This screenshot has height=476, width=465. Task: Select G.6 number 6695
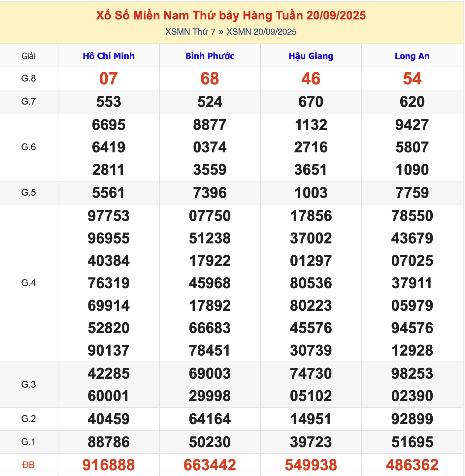(x=109, y=125)
